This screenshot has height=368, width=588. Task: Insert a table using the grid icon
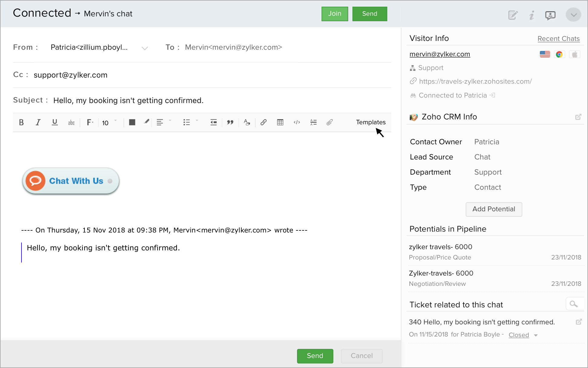pyautogui.click(x=280, y=122)
